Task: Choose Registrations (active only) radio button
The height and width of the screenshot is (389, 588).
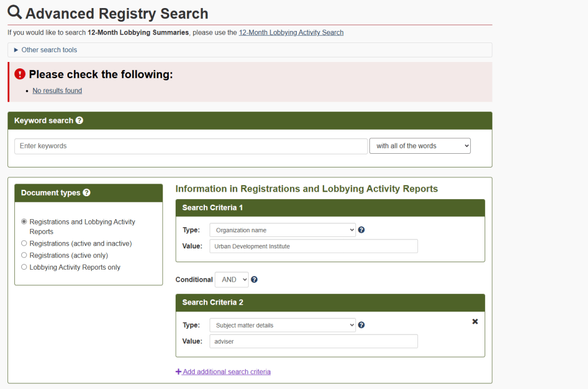Action: [24, 255]
